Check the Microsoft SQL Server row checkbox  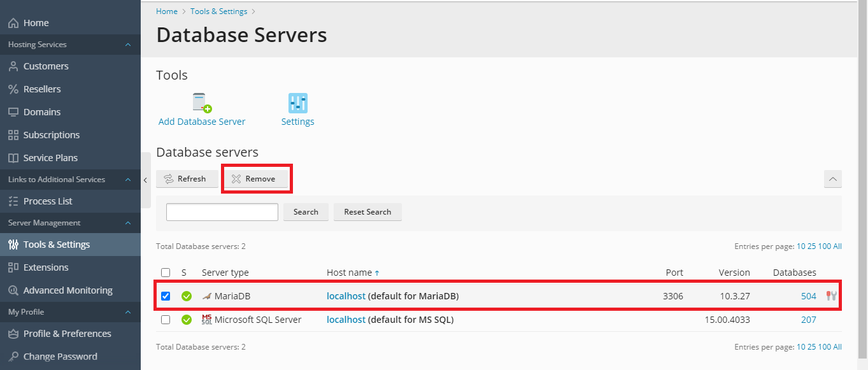pyautogui.click(x=166, y=320)
